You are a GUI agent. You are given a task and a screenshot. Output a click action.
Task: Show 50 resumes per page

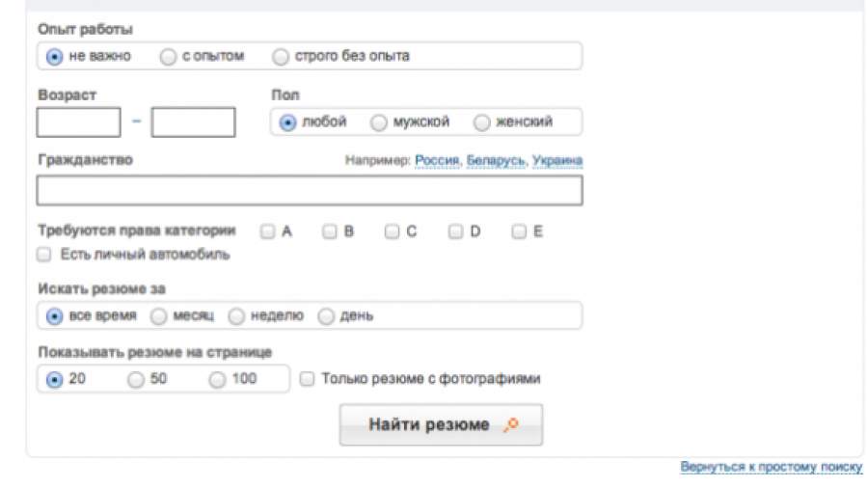tap(136, 380)
